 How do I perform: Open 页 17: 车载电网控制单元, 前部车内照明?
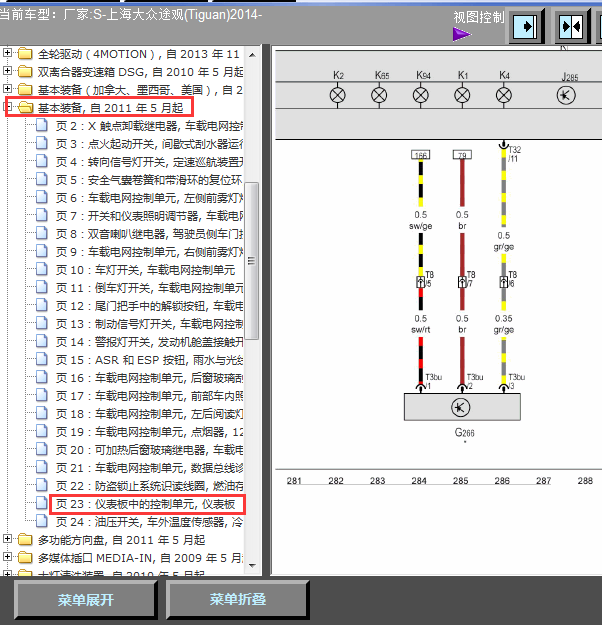[150, 396]
